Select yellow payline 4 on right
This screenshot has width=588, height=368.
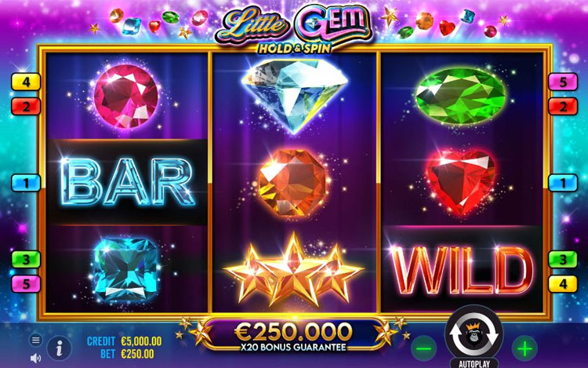[563, 284]
